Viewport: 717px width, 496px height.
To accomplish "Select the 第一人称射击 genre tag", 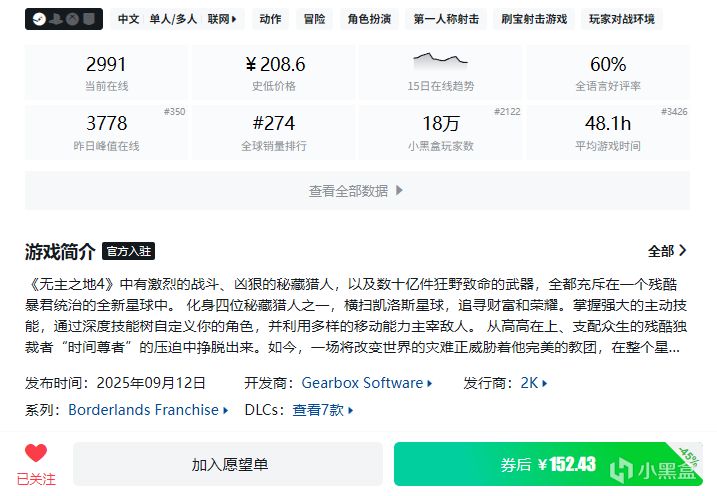I will [x=446, y=19].
